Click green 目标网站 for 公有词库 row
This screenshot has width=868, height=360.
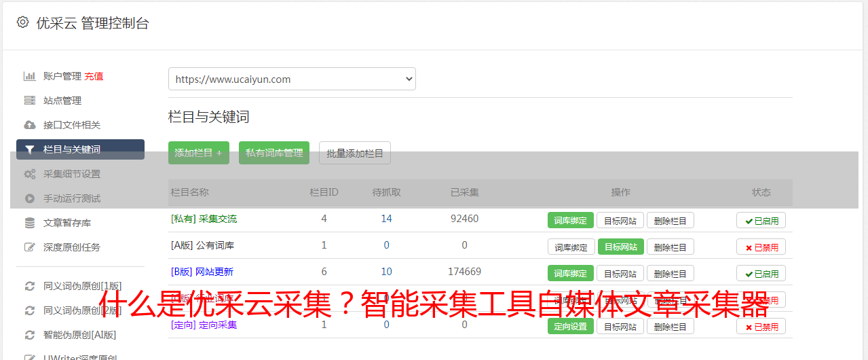pos(621,247)
